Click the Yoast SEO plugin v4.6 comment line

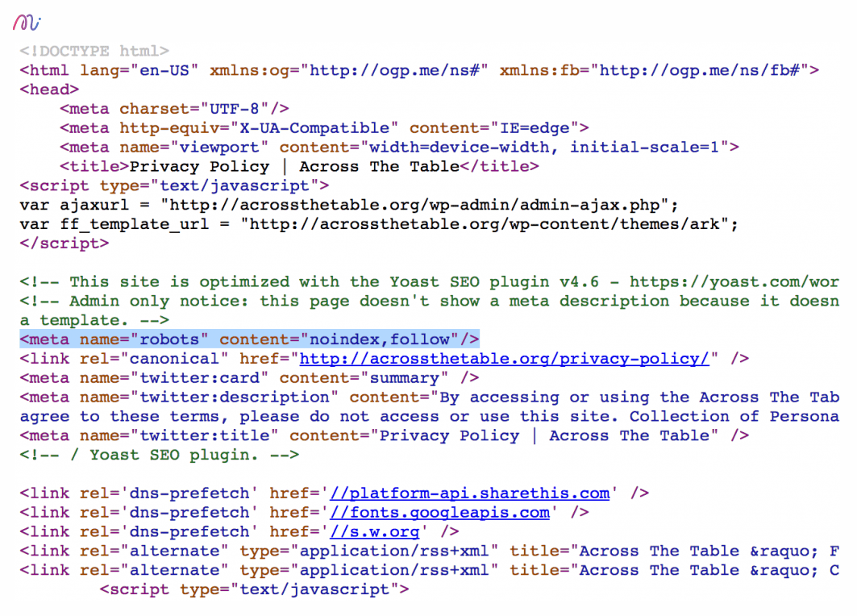coord(429,281)
